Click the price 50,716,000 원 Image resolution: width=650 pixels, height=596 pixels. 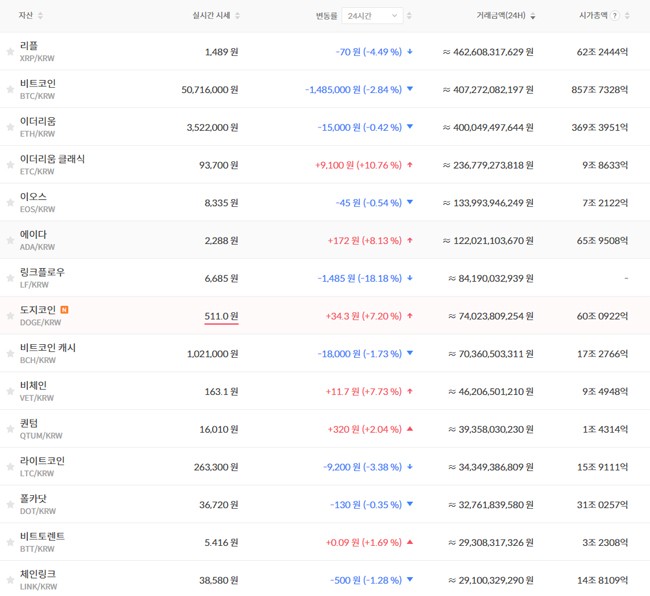210,90
